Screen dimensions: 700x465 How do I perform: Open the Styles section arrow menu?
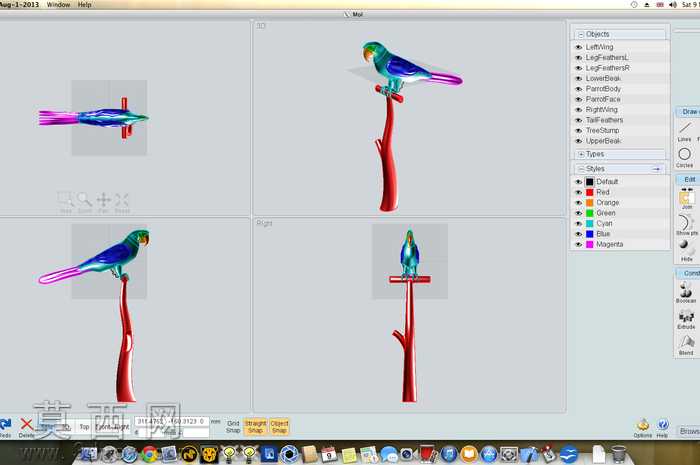coord(656,169)
